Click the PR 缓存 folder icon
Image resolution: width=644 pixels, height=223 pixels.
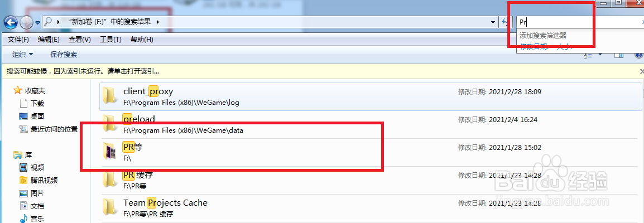[110, 180]
